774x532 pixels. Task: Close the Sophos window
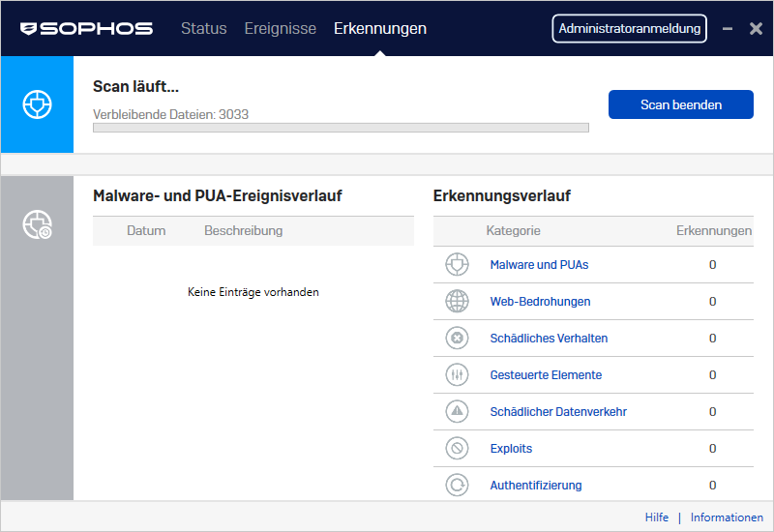756,29
